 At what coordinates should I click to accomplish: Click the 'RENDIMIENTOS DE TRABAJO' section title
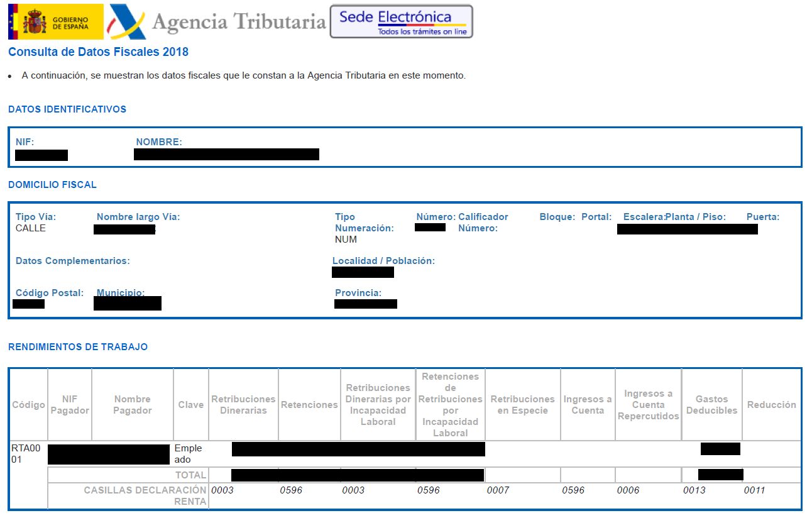pyautogui.click(x=78, y=347)
